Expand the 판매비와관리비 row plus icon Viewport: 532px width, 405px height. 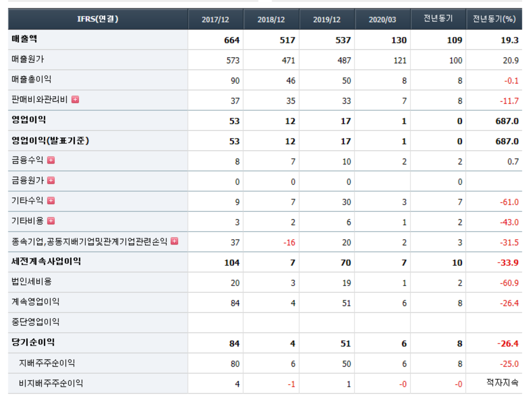pyautogui.click(x=75, y=99)
